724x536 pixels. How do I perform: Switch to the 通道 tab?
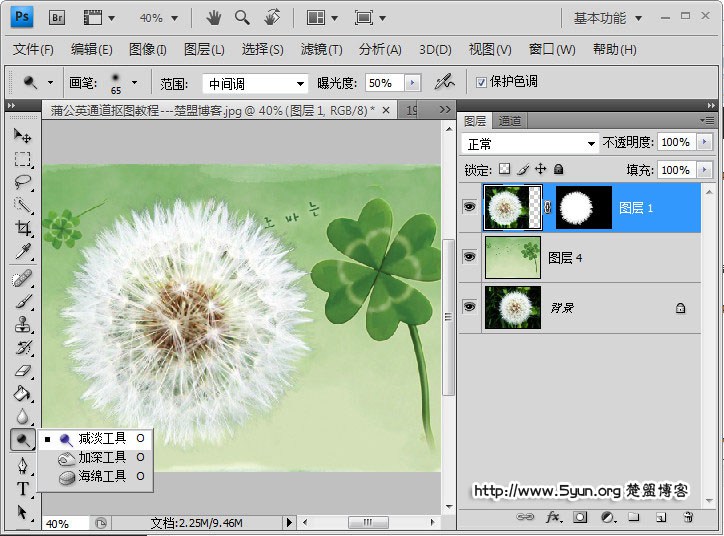pos(510,121)
